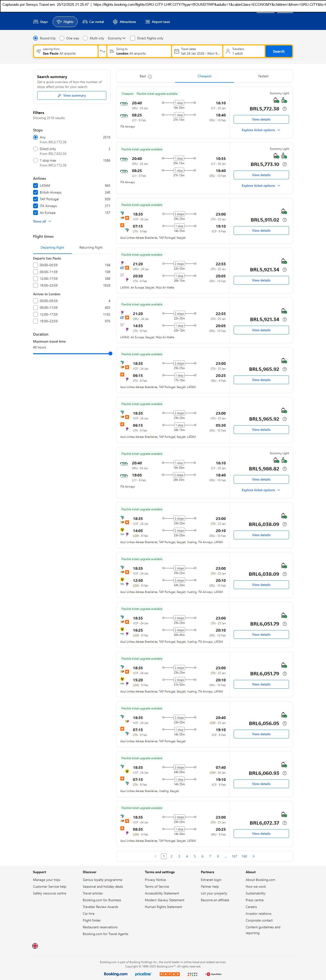
Task: Click View summary button in Search summary
Action: point(72,95)
